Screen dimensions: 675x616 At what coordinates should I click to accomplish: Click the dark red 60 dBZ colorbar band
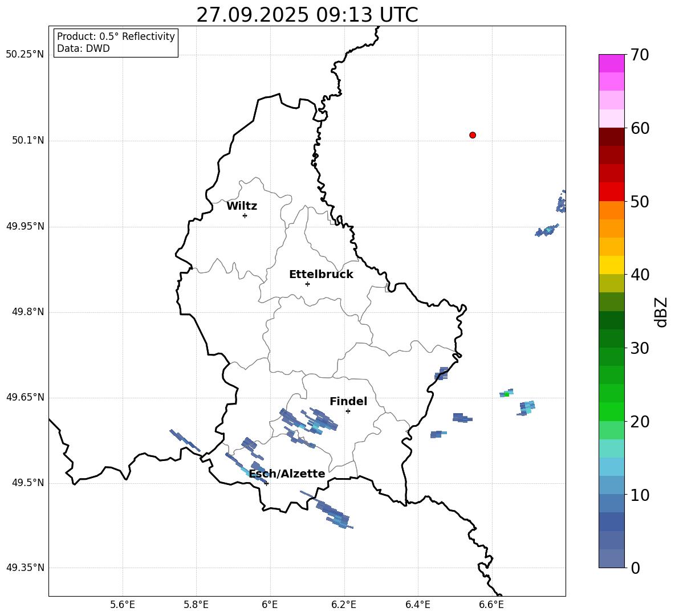(611, 136)
